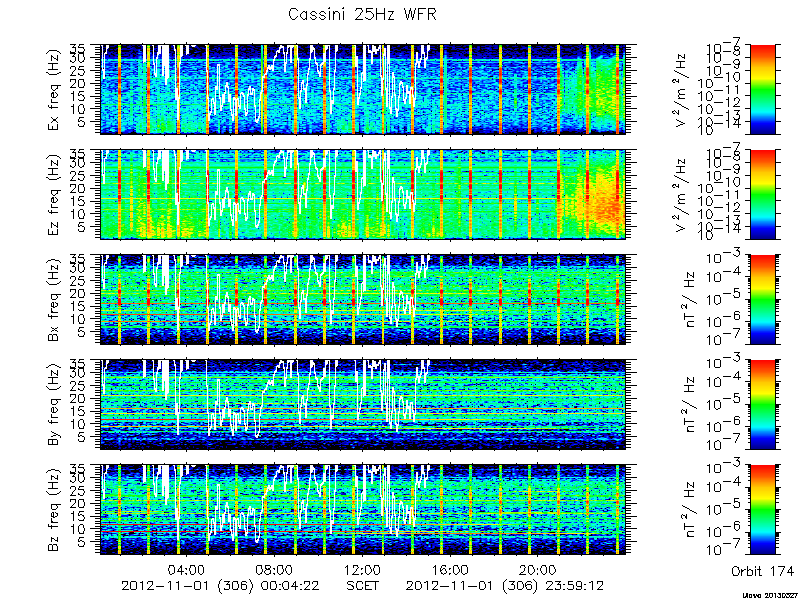Select the "By freq (Hz)" axis label

tap(54, 405)
